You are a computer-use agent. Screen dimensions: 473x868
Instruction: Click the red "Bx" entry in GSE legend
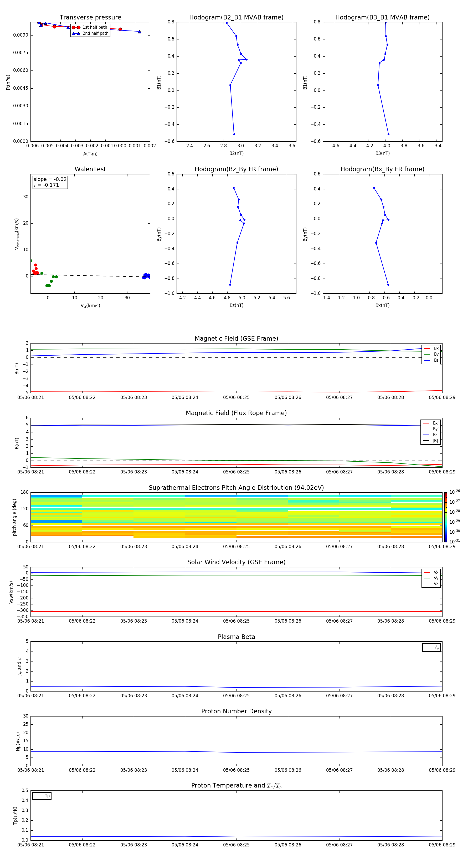click(x=431, y=349)
